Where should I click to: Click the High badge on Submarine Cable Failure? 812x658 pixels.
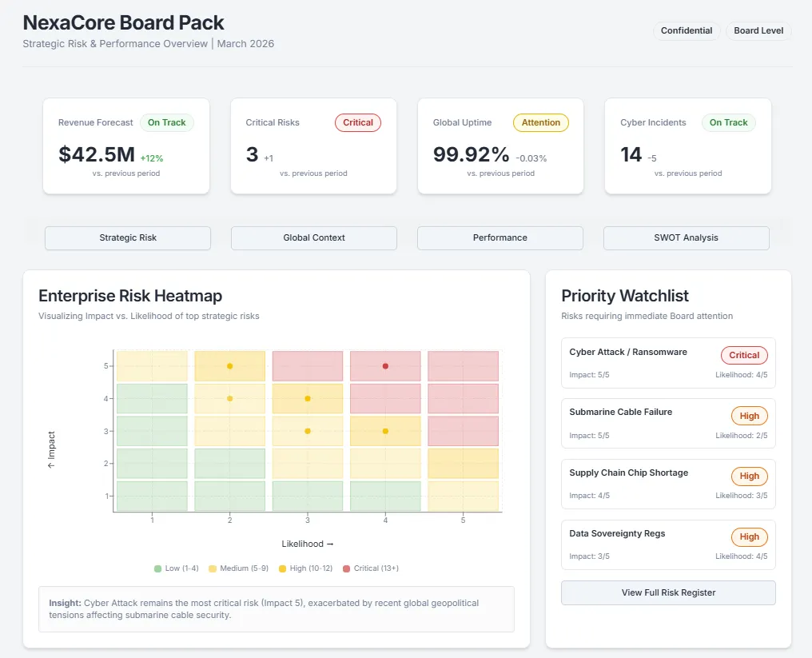(x=750, y=416)
